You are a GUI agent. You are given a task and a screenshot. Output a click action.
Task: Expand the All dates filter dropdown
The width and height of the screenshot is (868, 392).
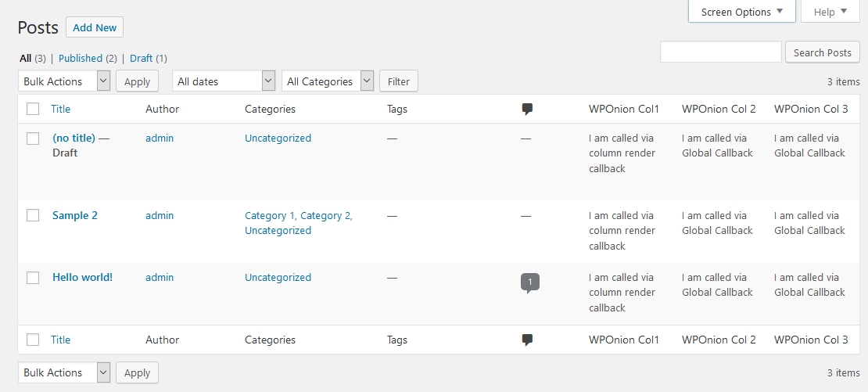click(x=224, y=81)
